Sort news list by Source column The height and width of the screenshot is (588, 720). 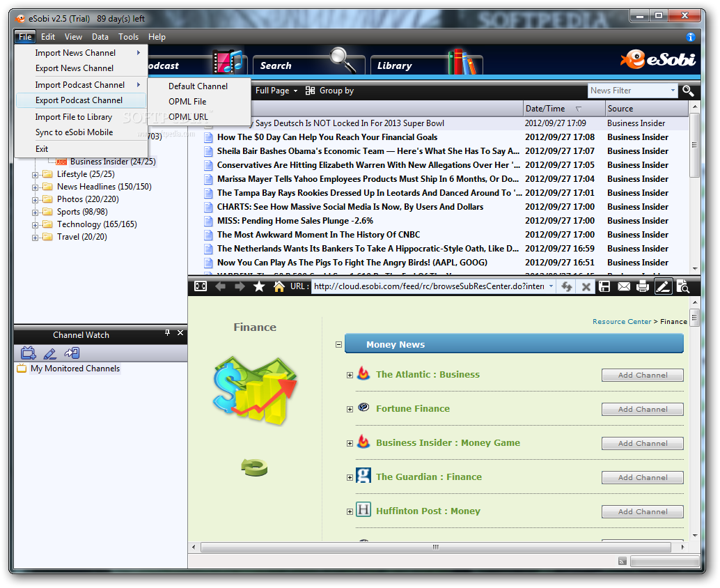(646, 109)
